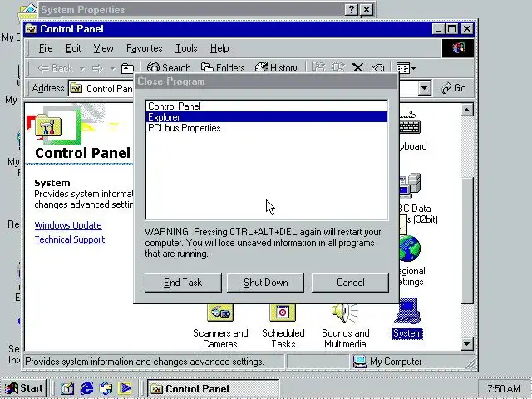532x399 pixels.
Task: Click the Back toolbar button
Action: click(55, 68)
